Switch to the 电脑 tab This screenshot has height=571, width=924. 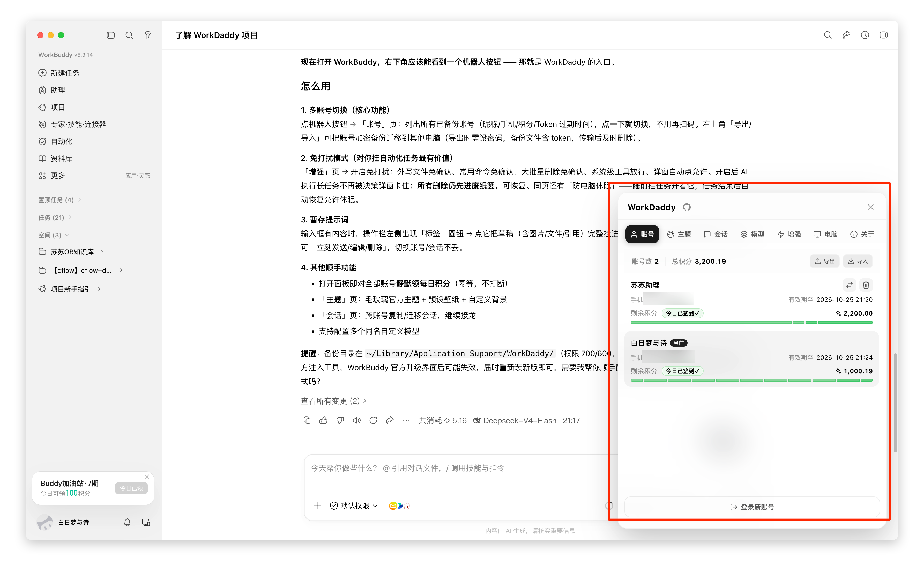pyautogui.click(x=825, y=234)
